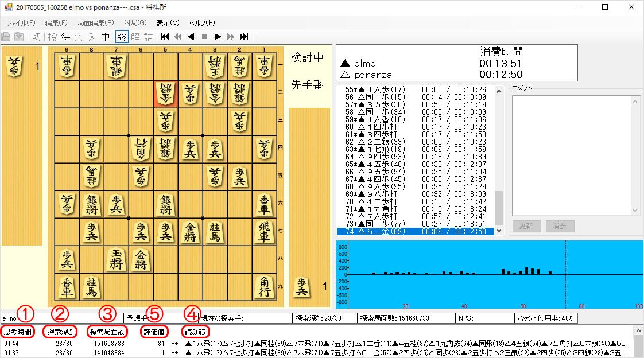Select move 73 ▲同 歩(77) in the move list
Image resolution: width=644 pixels, height=358 pixels.
415,224
